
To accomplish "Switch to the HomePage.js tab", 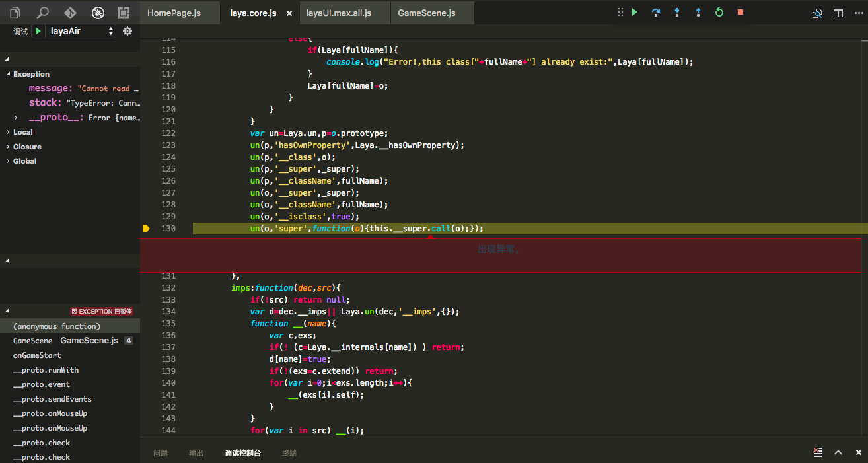I will (x=174, y=13).
